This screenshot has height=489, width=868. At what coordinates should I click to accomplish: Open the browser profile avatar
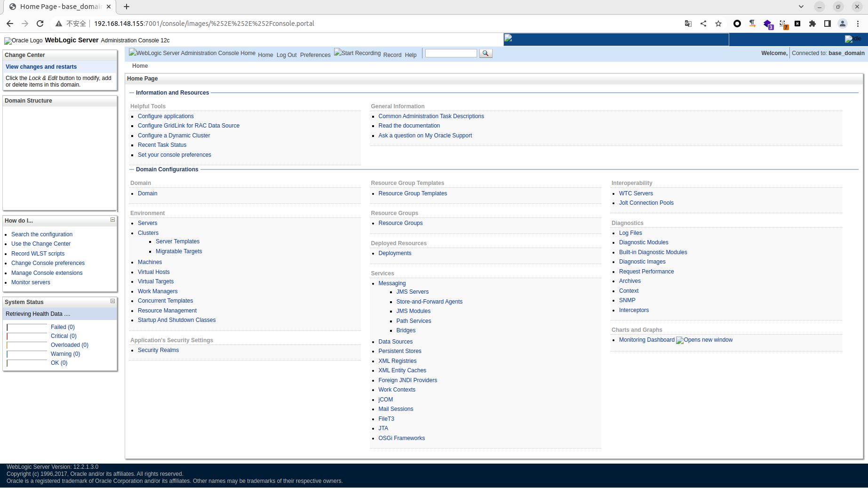point(843,24)
